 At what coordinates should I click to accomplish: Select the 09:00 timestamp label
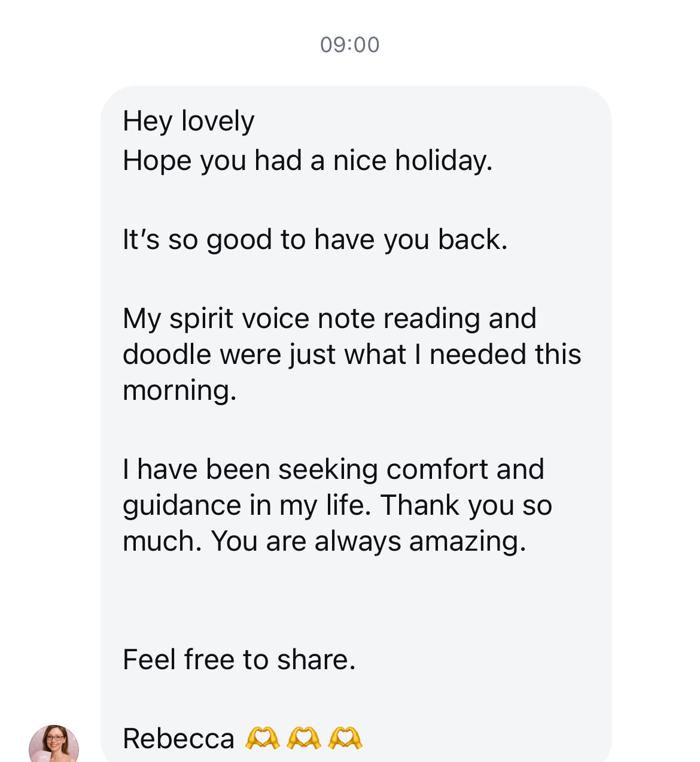tap(350, 45)
